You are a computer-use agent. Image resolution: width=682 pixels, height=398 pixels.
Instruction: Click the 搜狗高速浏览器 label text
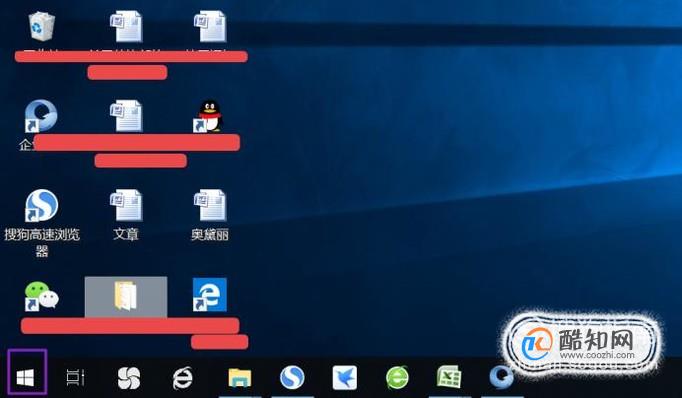coord(42,243)
